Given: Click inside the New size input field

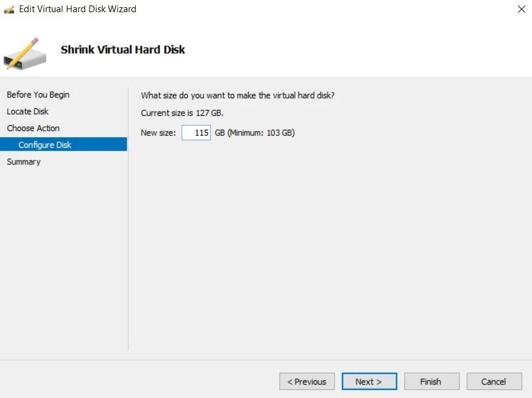Looking at the screenshot, I should (196, 132).
